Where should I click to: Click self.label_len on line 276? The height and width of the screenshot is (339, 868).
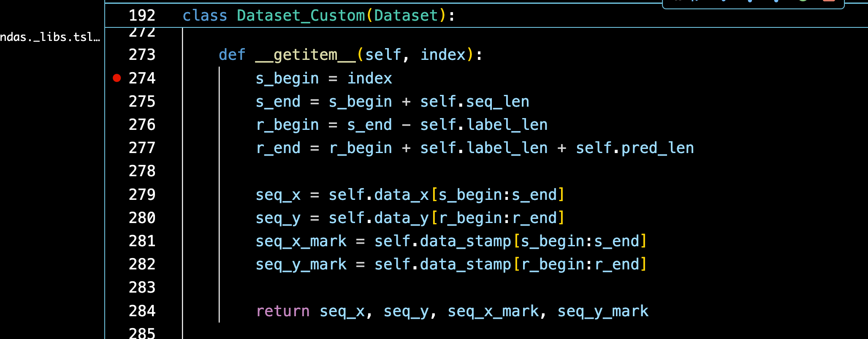[484, 125]
